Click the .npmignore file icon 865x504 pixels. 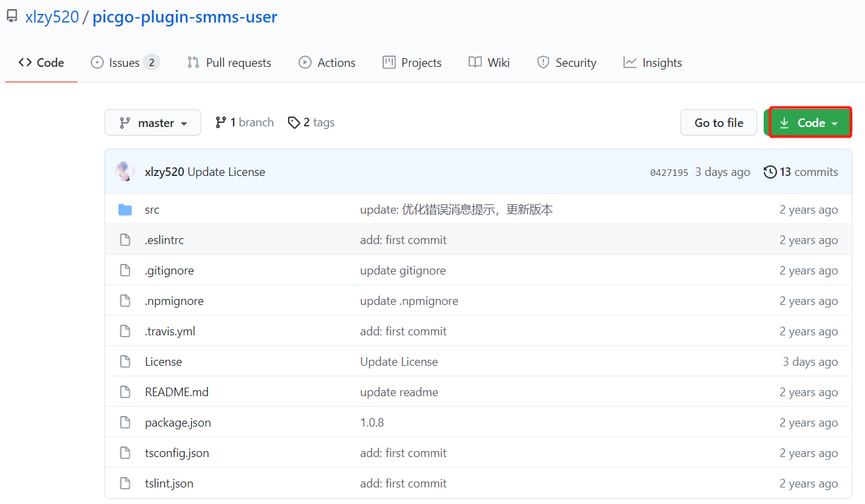(x=125, y=301)
